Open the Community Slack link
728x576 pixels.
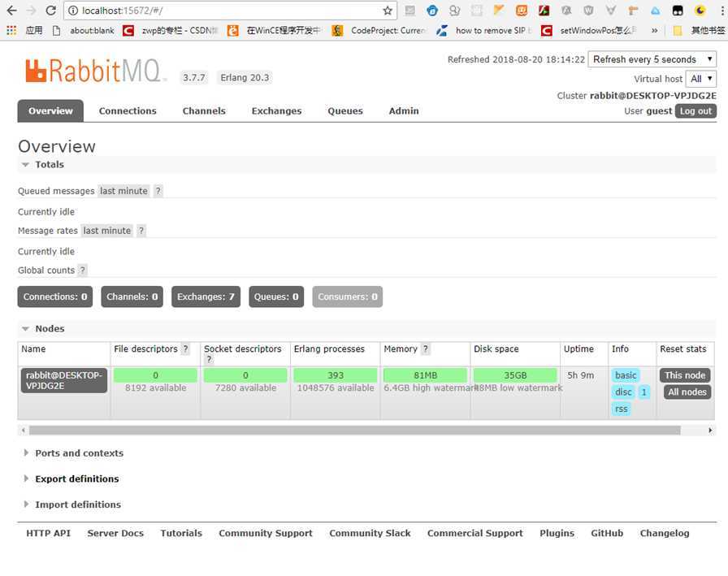(x=370, y=533)
